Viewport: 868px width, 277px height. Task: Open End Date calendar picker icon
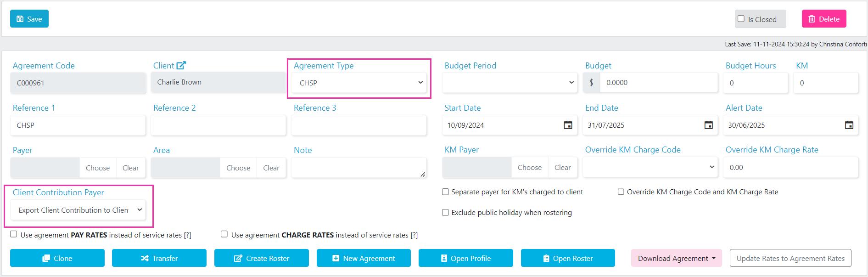[x=708, y=125]
